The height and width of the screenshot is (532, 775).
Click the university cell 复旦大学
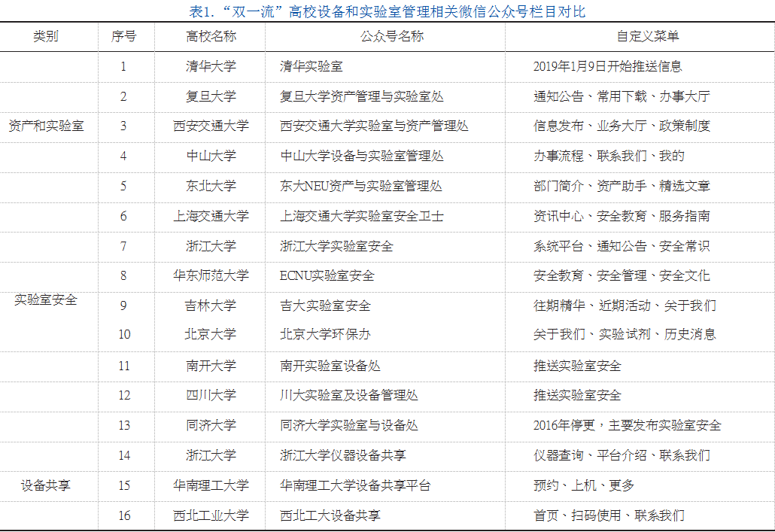pos(211,96)
